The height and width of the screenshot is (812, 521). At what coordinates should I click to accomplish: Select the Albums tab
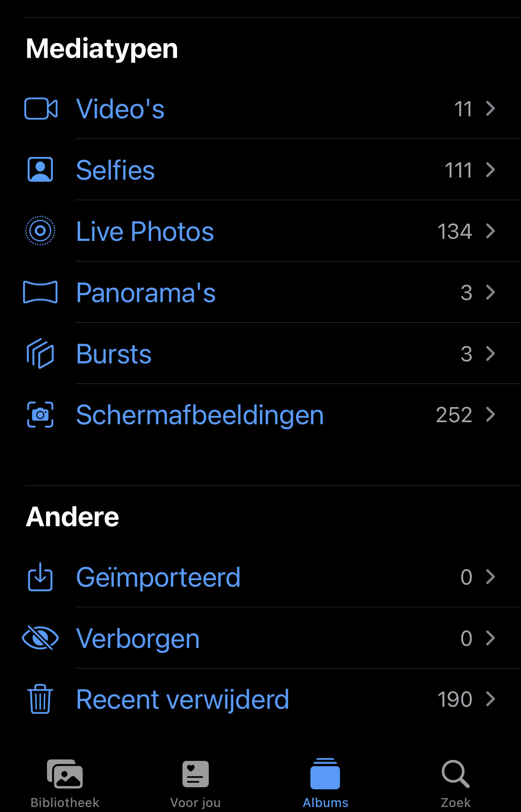tap(326, 783)
